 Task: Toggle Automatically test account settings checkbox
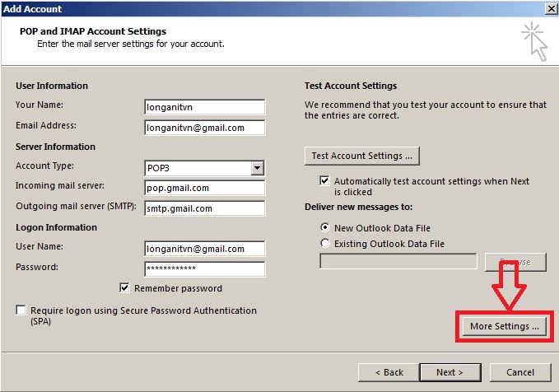(324, 181)
